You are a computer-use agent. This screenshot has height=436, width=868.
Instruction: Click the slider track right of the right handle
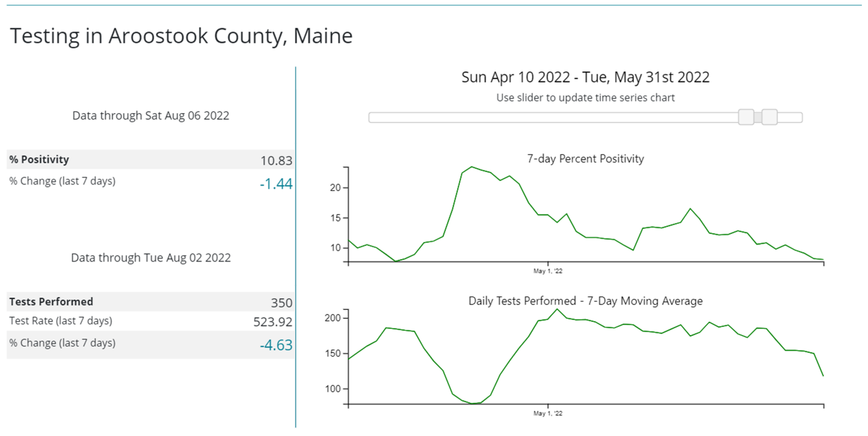click(790, 118)
